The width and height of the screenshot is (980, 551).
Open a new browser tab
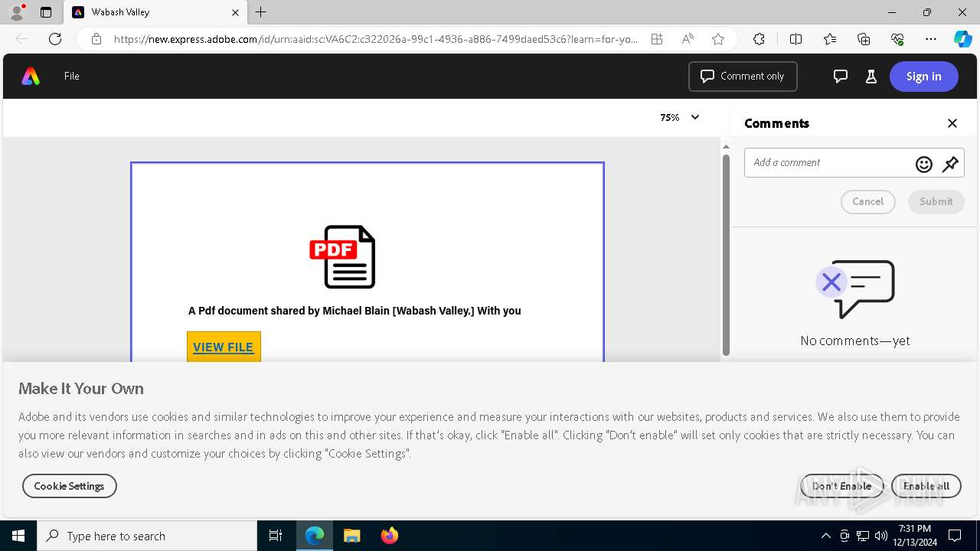coord(261,12)
